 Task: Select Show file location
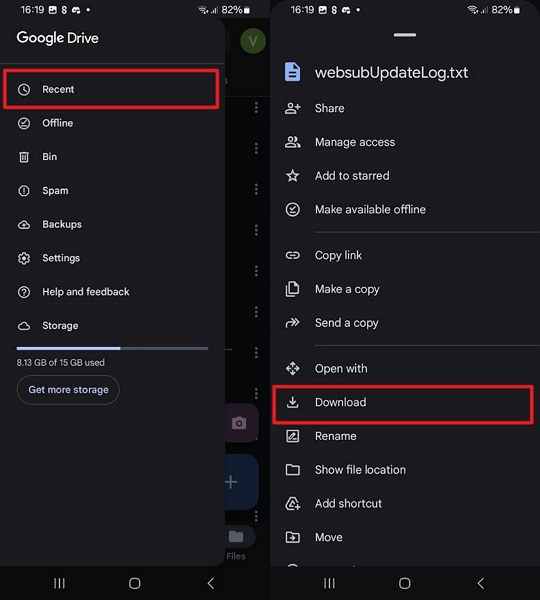tap(405, 470)
